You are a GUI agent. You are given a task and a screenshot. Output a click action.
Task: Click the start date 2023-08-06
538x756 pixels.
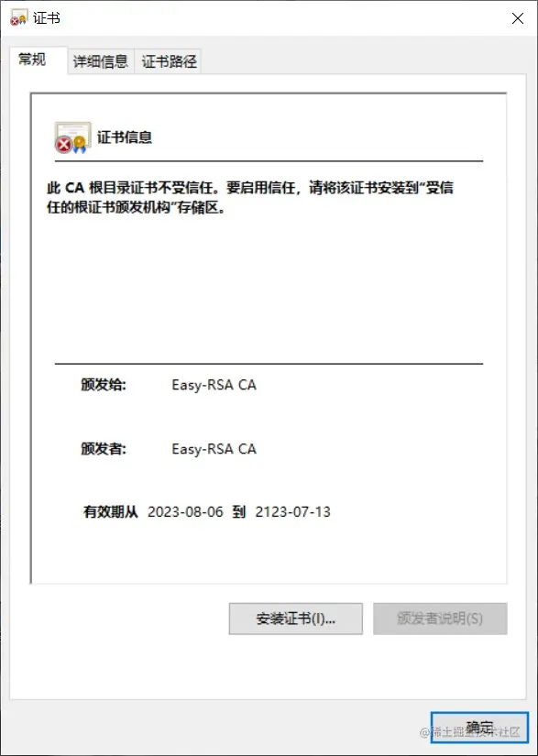[186, 511]
